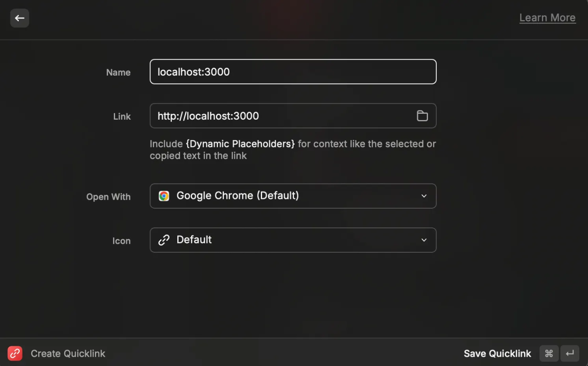Select the Google Chrome (Default) option text
588x366 pixels.
(238, 196)
